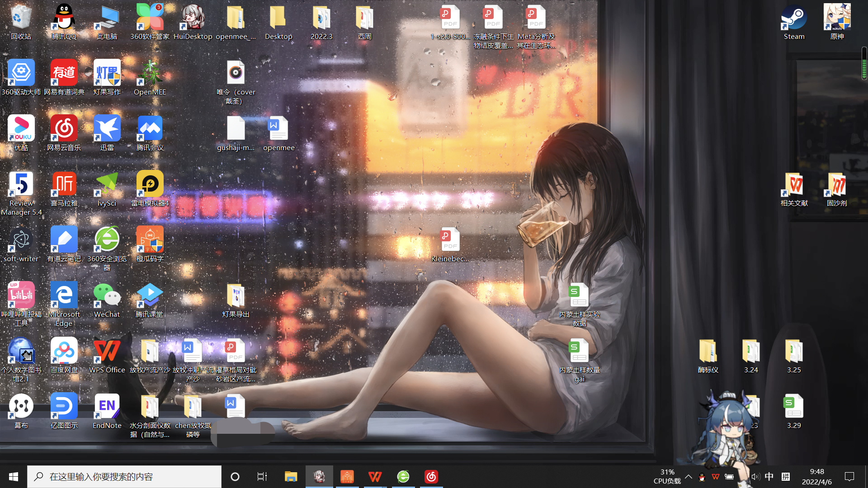Open 橙瓜码字 shortcut
The image size is (868, 488).
click(150, 244)
